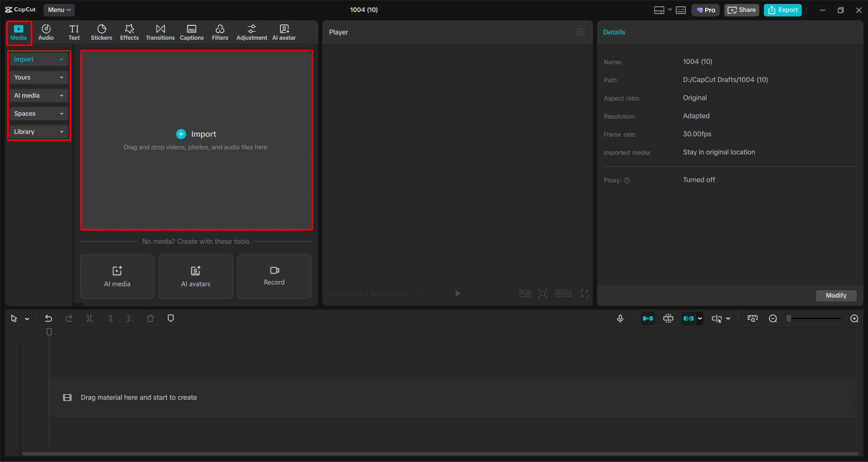Click the split clip icon in timeline toolbar
The image size is (868, 462).
89,318
